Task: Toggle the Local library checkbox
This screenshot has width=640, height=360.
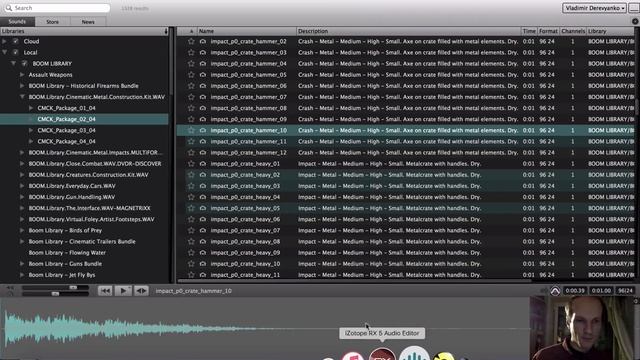Action: pos(16,52)
